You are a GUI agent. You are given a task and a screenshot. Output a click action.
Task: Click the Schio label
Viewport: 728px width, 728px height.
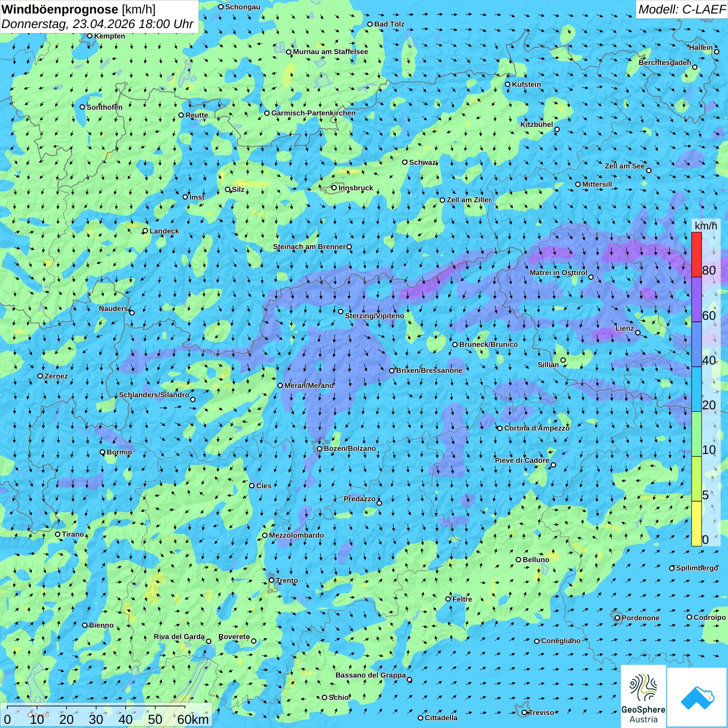coord(339,697)
